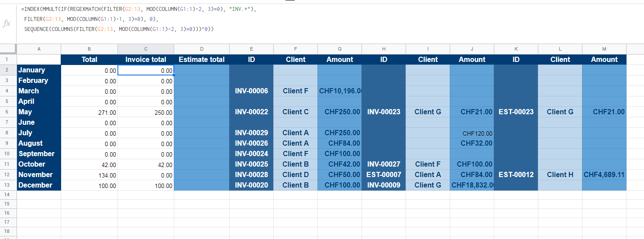Select cell 'INV-00020'
This screenshot has height=239, width=644.
click(x=251, y=185)
